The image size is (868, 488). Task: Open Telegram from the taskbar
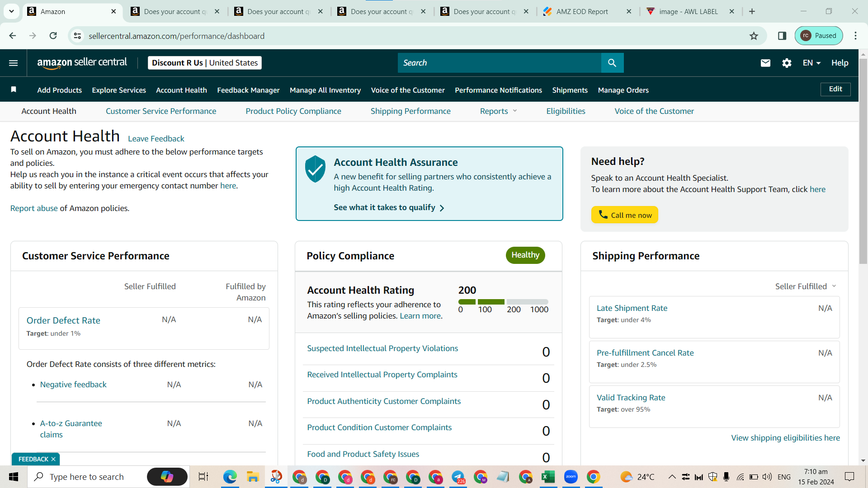[x=458, y=477]
